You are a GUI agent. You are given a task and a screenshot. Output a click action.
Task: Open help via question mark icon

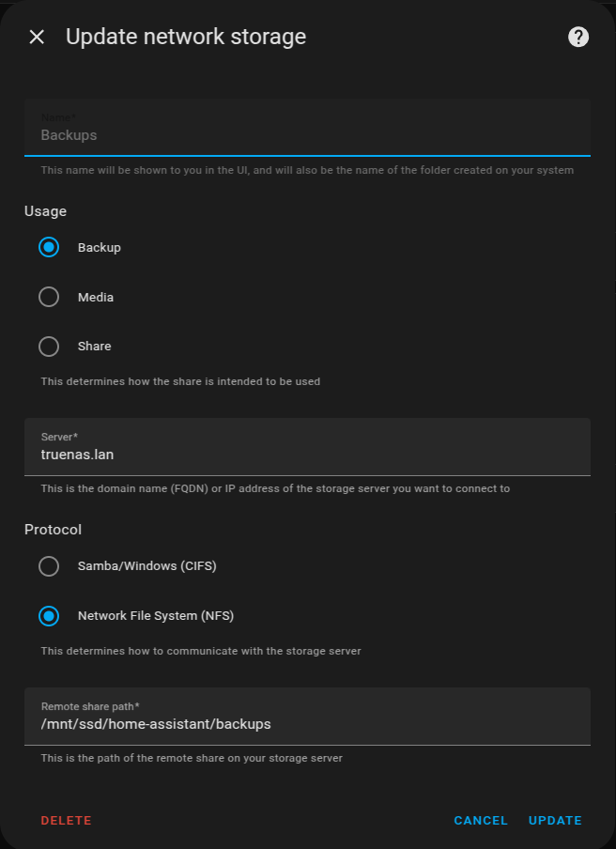[x=578, y=38]
